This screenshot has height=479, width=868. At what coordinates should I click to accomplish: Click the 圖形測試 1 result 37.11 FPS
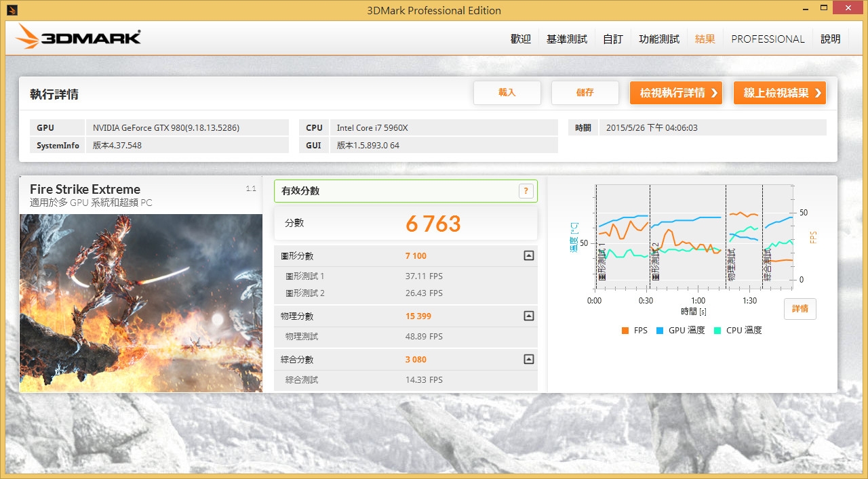[x=424, y=276]
